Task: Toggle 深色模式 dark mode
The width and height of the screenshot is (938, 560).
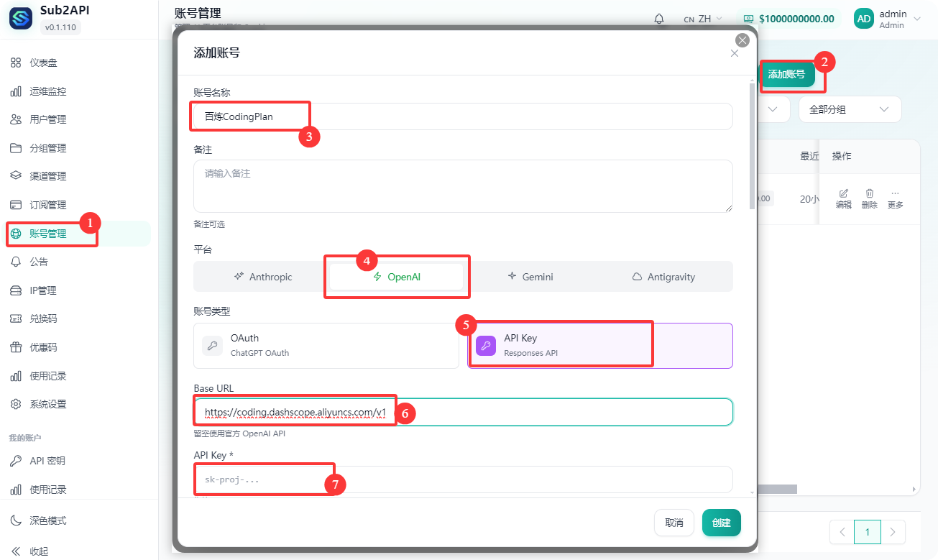Action: [47, 520]
